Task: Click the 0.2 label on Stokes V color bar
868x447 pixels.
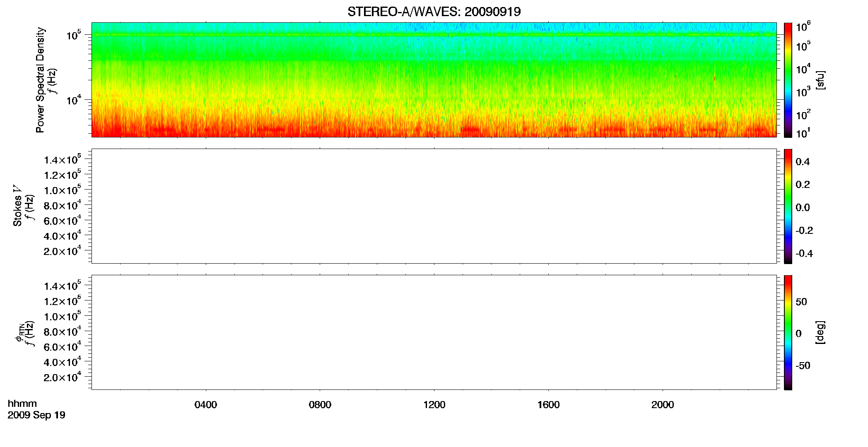Action: 803,185
